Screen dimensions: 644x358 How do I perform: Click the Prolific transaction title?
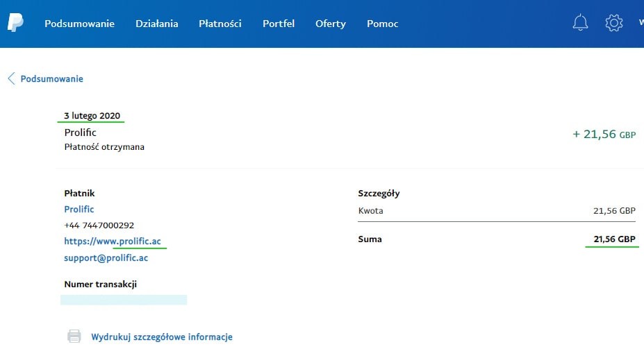(80, 133)
